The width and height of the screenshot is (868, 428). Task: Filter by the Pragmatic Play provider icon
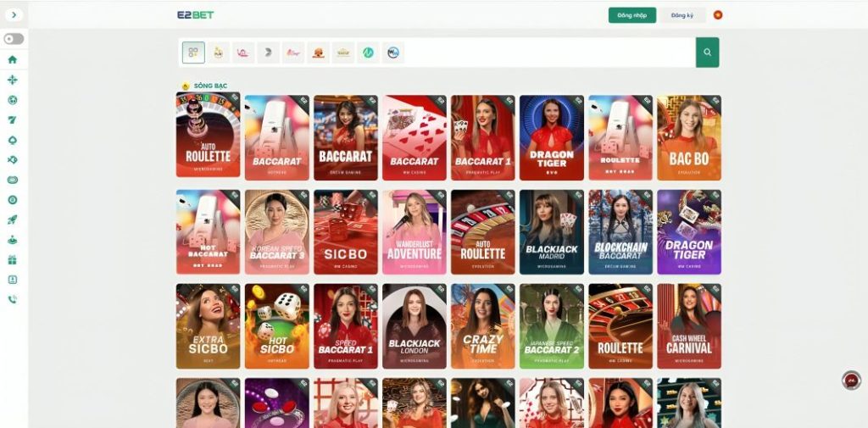(218, 53)
